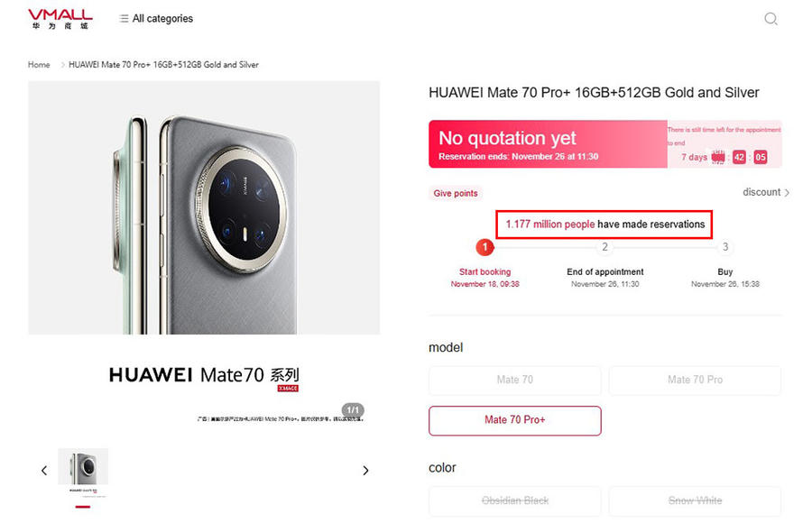The image size is (812, 523).
Task: Go to Home breadcrumb
Action: click(39, 65)
